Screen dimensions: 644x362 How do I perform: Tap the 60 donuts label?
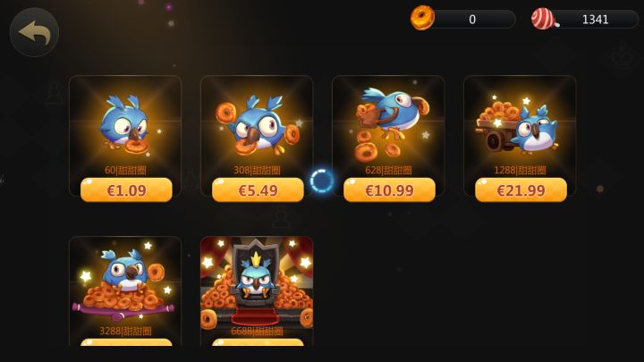click(x=125, y=170)
